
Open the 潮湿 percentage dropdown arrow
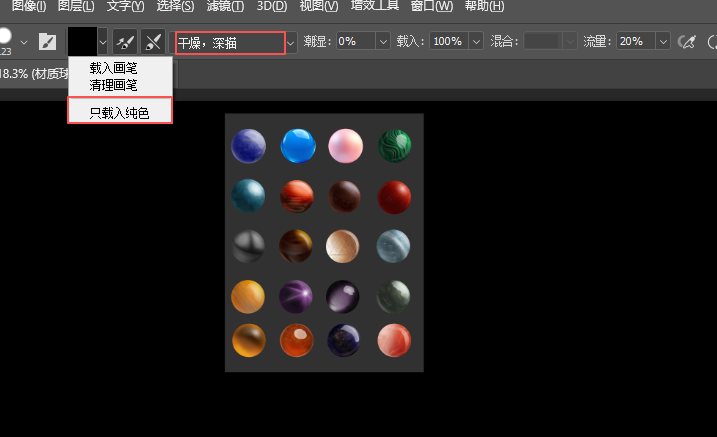(x=383, y=42)
